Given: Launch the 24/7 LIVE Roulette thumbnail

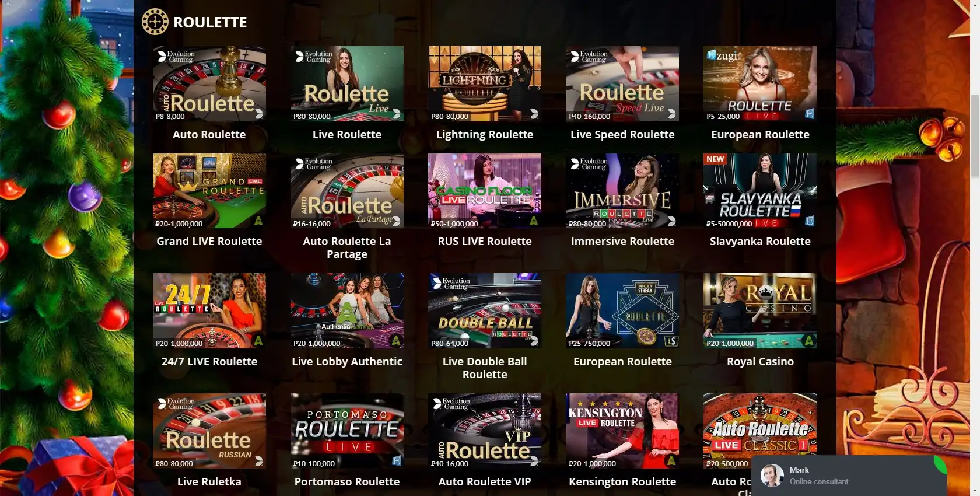Looking at the screenshot, I should 209,310.
